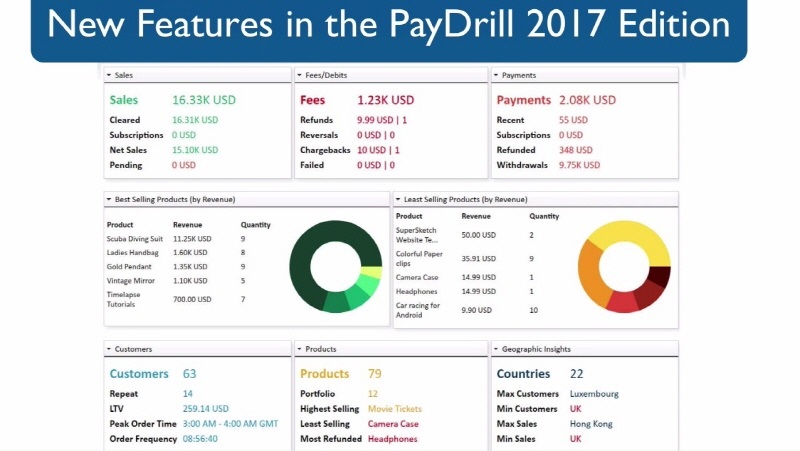The width and height of the screenshot is (800, 451).
Task: Click the LTV 259.14 USD value
Action: click(206, 409)
